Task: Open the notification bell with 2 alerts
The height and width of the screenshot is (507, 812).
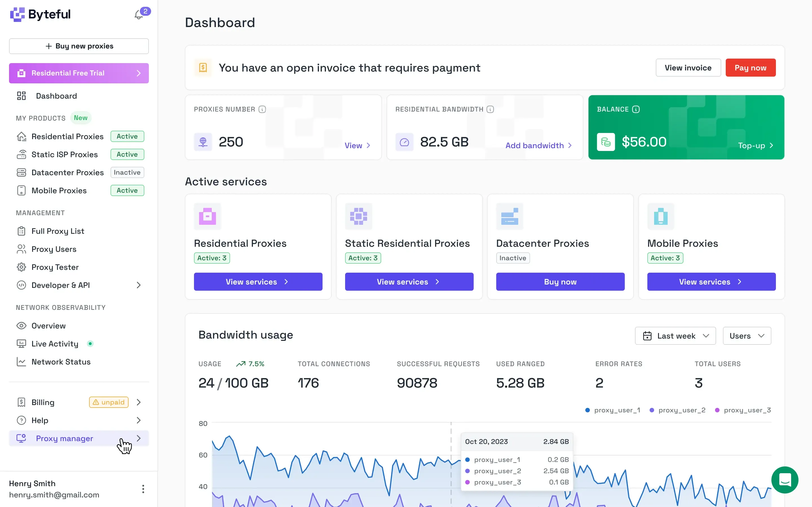Action: [x=139, y=14]
